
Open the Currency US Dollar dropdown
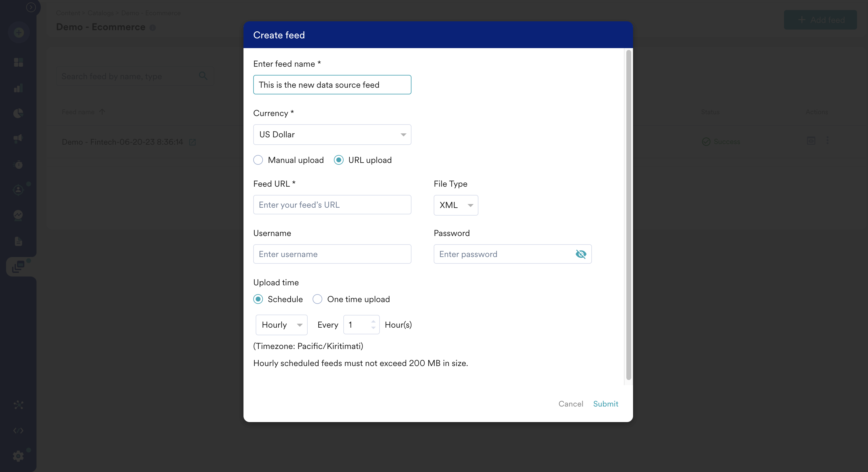click(332, 135)
